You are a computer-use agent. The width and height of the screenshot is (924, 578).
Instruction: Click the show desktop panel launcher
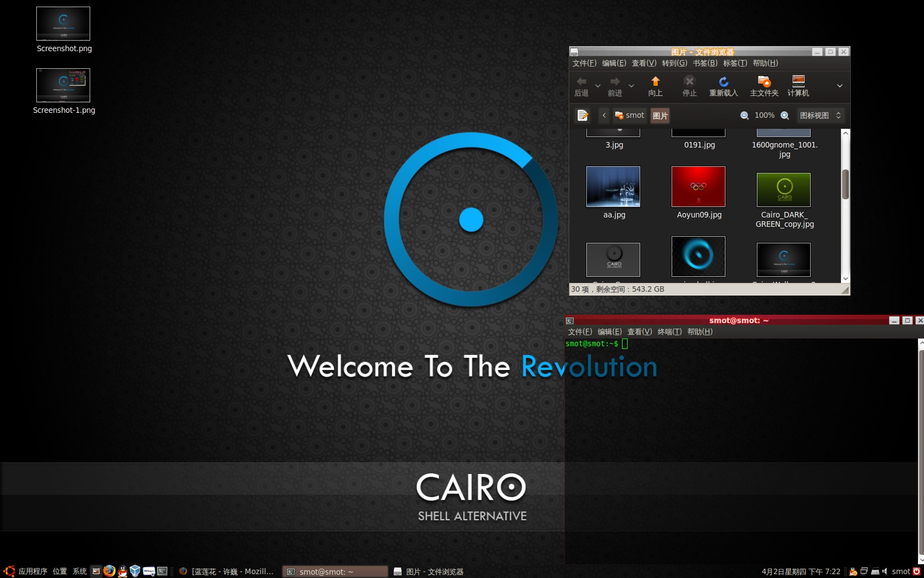click(96, 571)
